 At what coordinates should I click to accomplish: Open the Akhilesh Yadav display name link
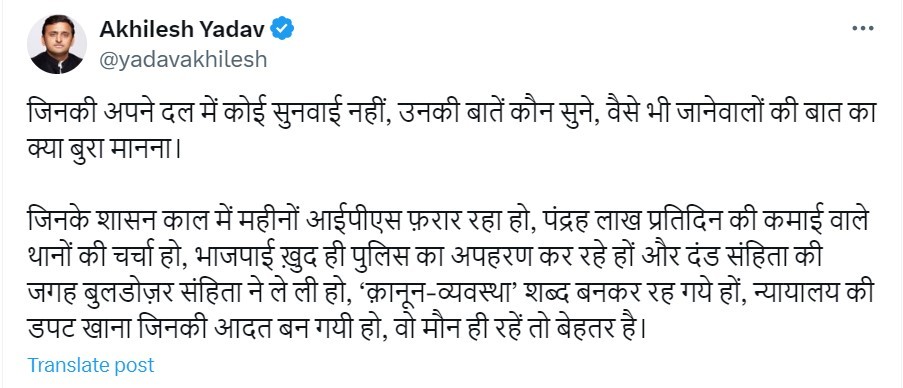coord(183,29)
